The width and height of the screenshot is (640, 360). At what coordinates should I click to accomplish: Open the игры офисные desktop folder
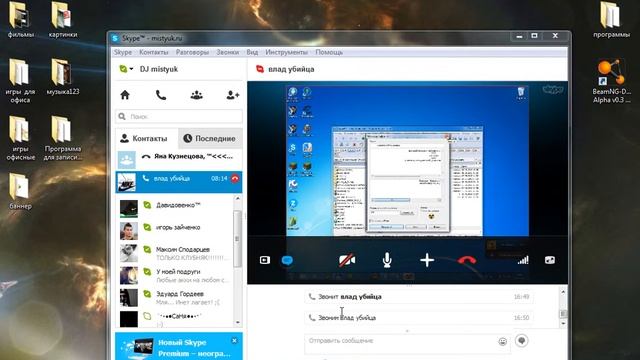coord(20,138)
